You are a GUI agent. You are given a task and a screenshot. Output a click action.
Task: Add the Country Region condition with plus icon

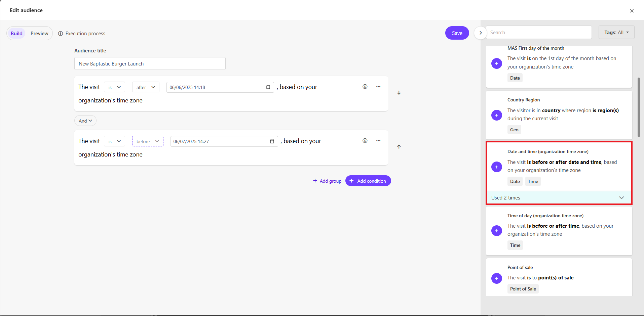(x=496, y=115)
